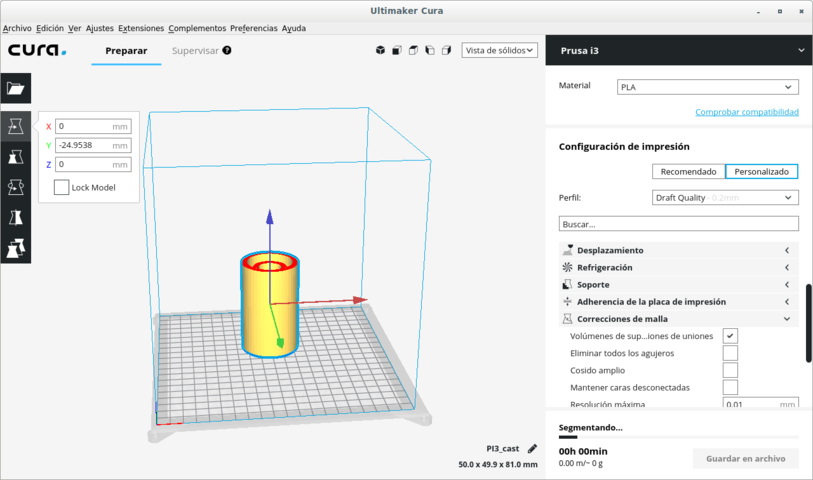Enable Mantener caras desconectadas checkbox
The image size is (813, 480).
coord(730,387)
